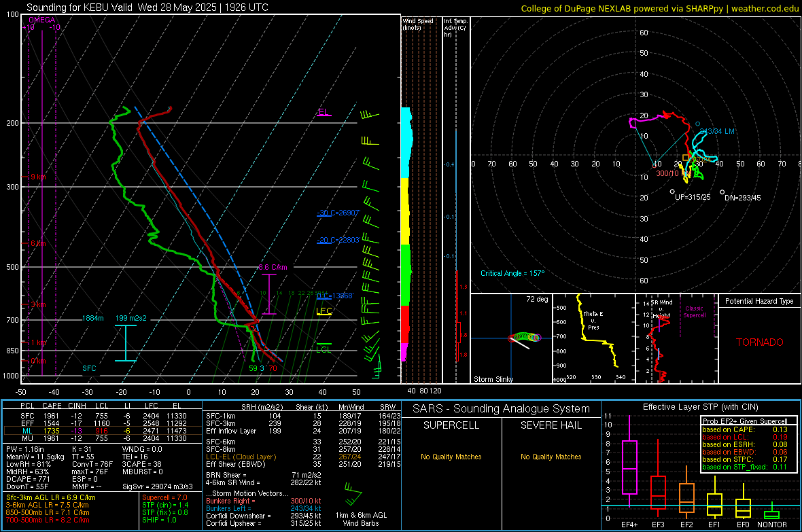Viewport: 802px width, 532px height.
Task: Select the 'LowRH = 81%' value
Action: (x=29, y=465)
